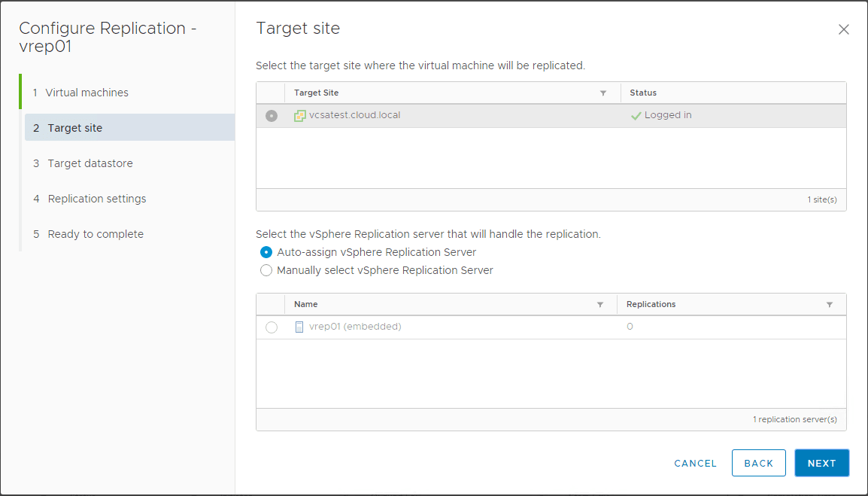This screenshot has height=496, width=868.
Task: Open step 4 Replication settings
Action: click(96, 199)
